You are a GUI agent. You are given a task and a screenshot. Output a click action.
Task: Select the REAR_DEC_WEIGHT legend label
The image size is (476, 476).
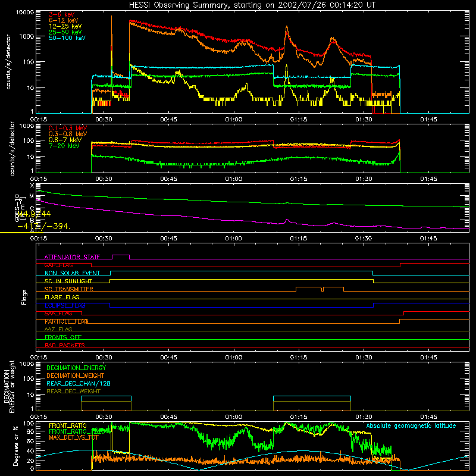(x=73, y=392)
